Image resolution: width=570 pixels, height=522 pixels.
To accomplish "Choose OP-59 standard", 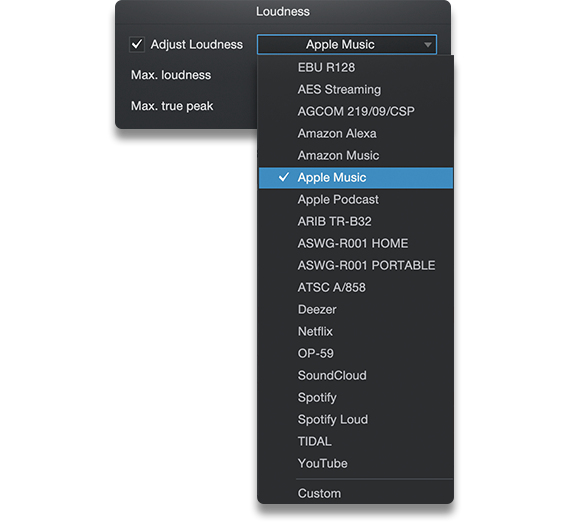I will click(356, 353).
